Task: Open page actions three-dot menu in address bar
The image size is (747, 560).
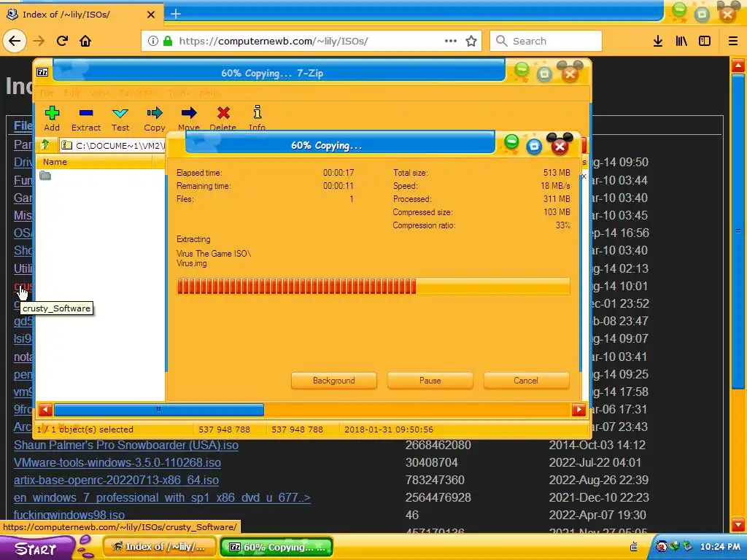Action: tap(451, 41)
